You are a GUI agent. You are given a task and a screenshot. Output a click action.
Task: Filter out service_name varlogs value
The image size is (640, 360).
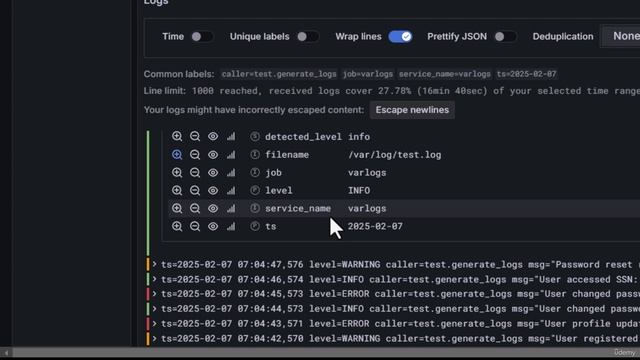pyautogui.click(x=195, y=208)
